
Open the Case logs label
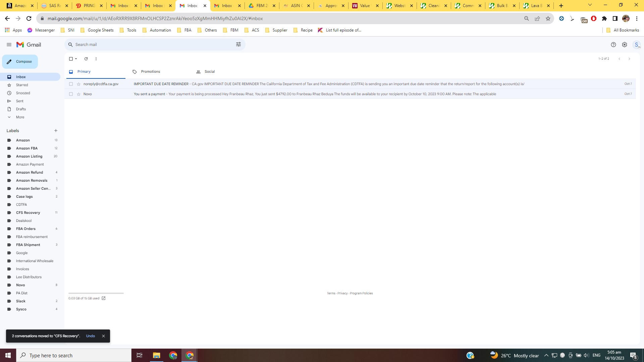(24, 196)
